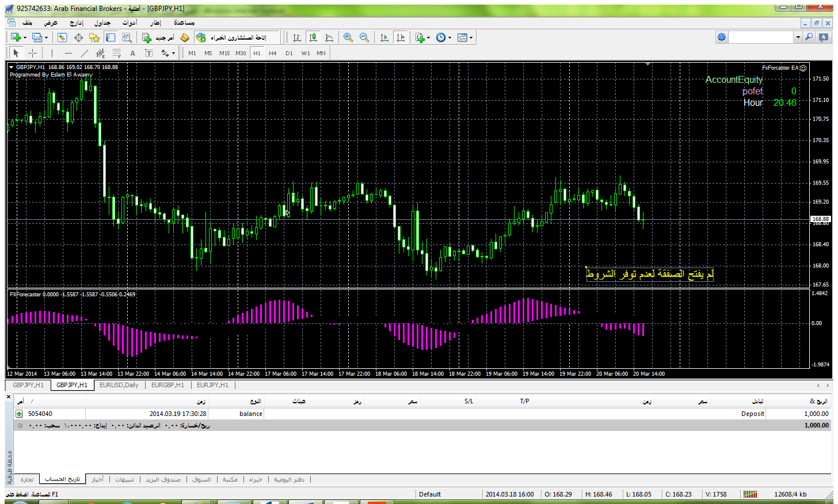The image size is (838, 504).
Task: Zoom out of the chart
Action: click(x=364, y=37)
